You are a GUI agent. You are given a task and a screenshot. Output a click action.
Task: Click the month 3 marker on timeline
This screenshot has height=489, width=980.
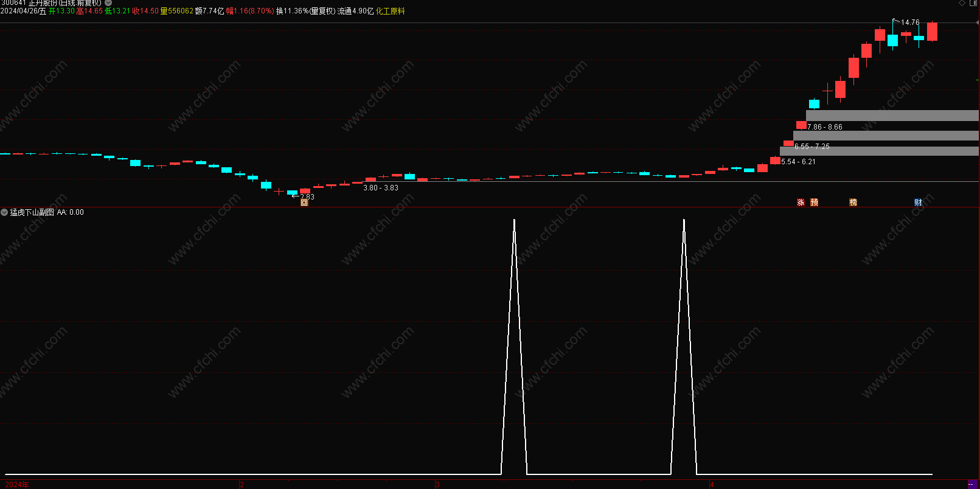[437, 485]
